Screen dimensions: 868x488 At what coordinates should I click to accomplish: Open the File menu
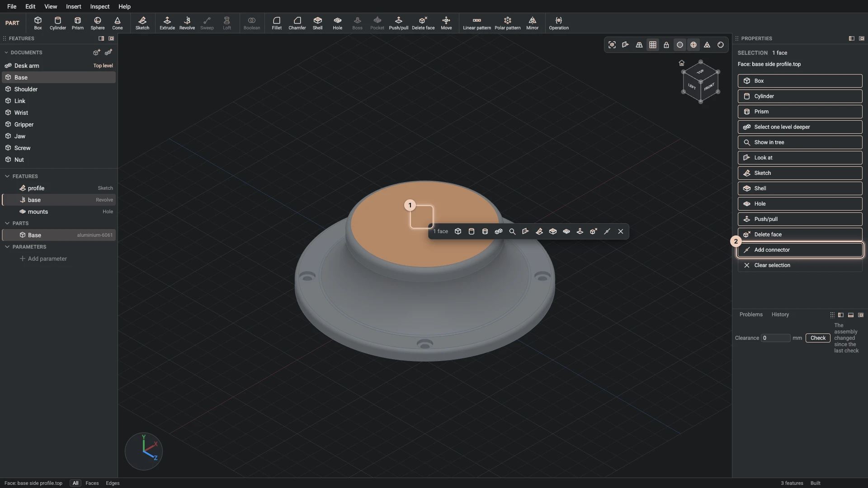coord(12,6)
